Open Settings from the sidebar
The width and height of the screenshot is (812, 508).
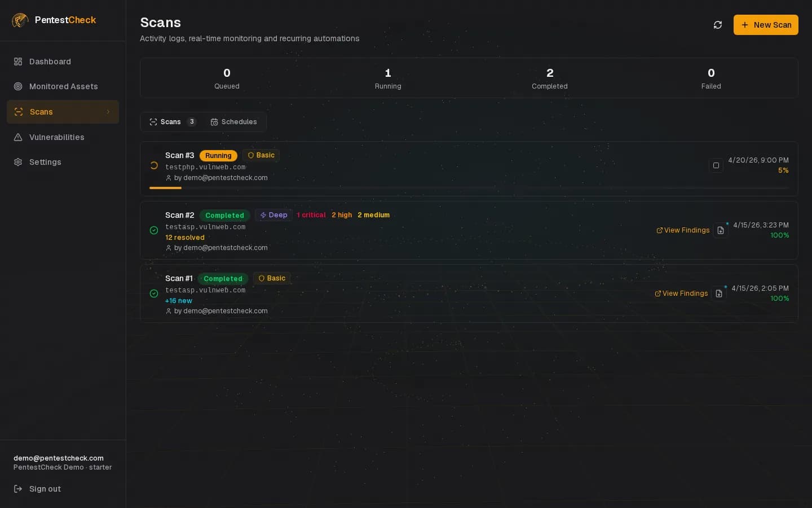63,162
